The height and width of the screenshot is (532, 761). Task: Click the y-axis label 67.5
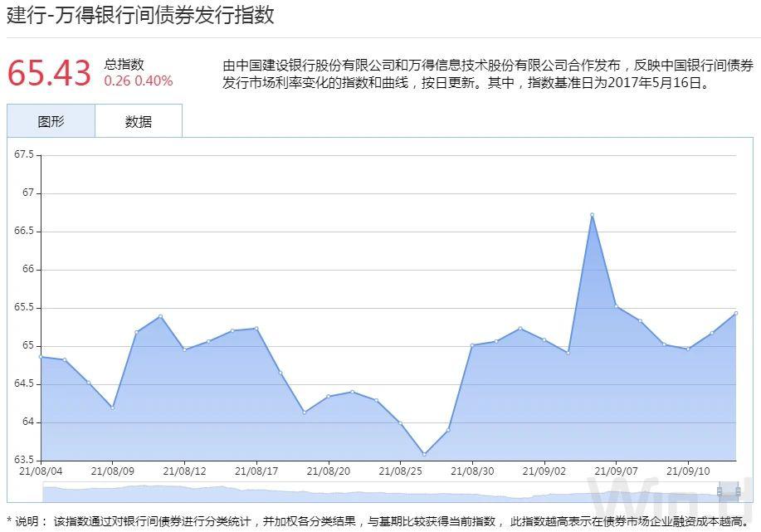pyautogui.click(x=24, y=154)
